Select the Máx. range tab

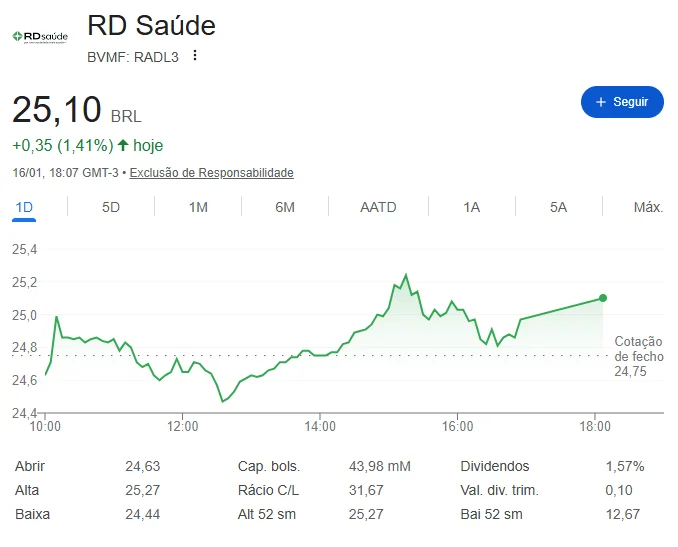point(648,208)
